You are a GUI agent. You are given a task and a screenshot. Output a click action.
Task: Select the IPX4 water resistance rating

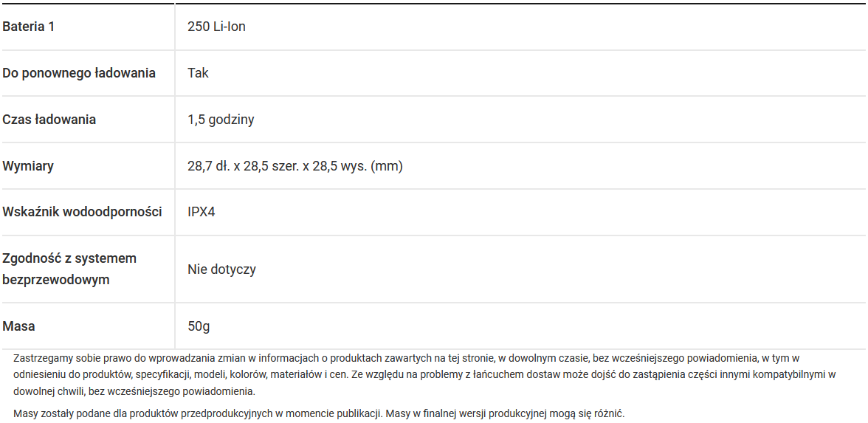click(x=201, y=212)
